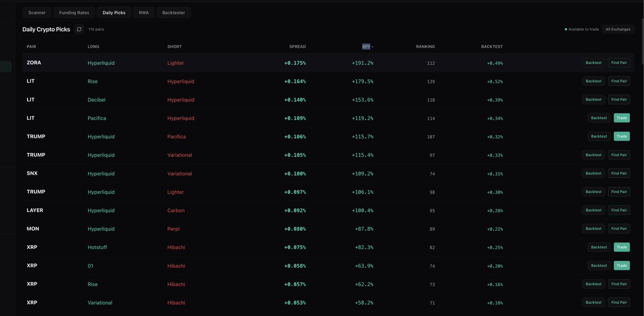Image resolution: width=644 pixels, height=316 pixels.
Task: Backtest the LIT Decibel/Hyperliquid pair
Action: [x=594, y=99]
